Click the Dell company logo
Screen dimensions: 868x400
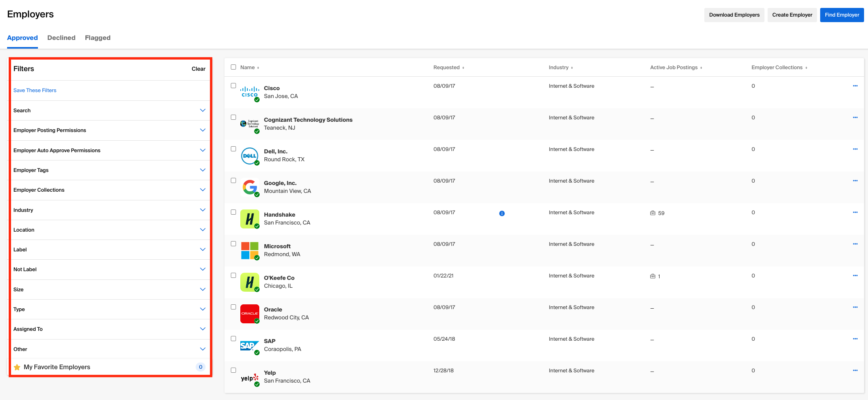(250, 155)
